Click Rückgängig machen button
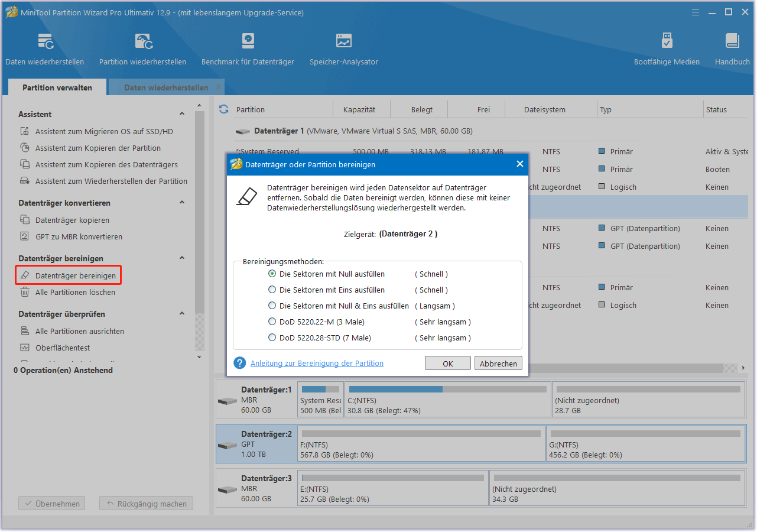Image resolution: width=757 pixels, height=532 pixels. point(146,504)
